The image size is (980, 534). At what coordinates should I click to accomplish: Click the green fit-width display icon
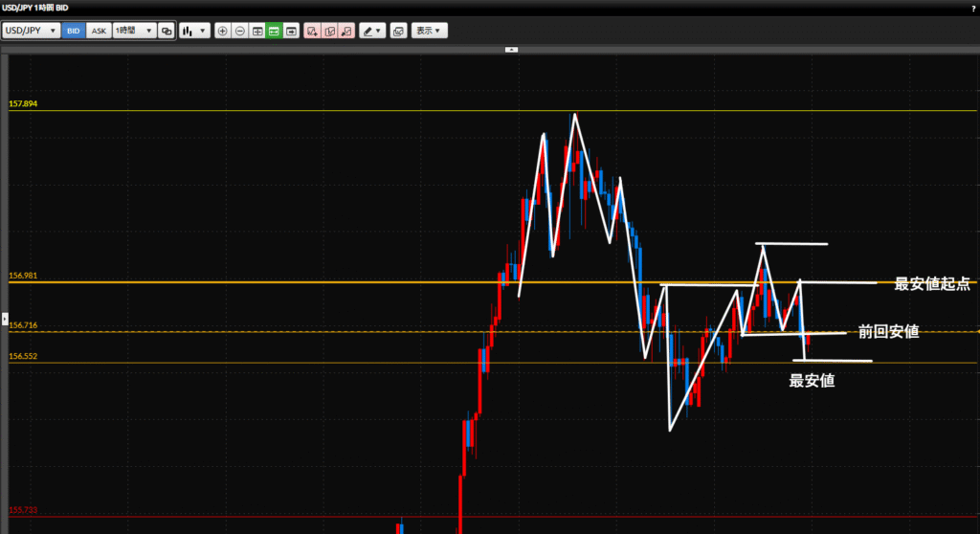[x=274, y=31]
